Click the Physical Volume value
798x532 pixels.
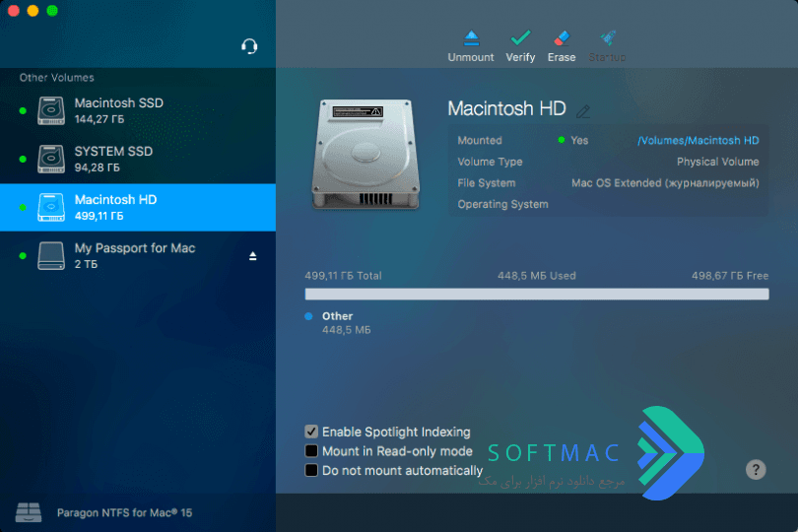coord(717,162)
